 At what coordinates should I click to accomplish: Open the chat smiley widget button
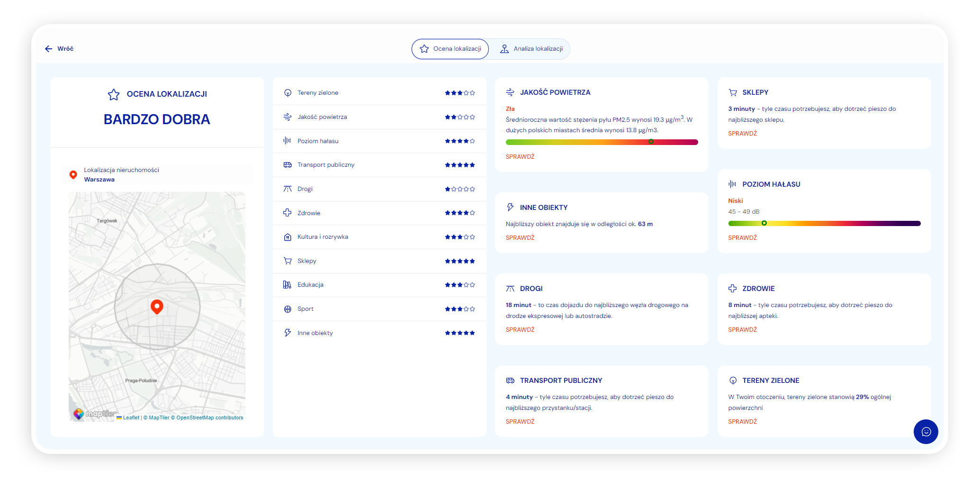point(926,432)
